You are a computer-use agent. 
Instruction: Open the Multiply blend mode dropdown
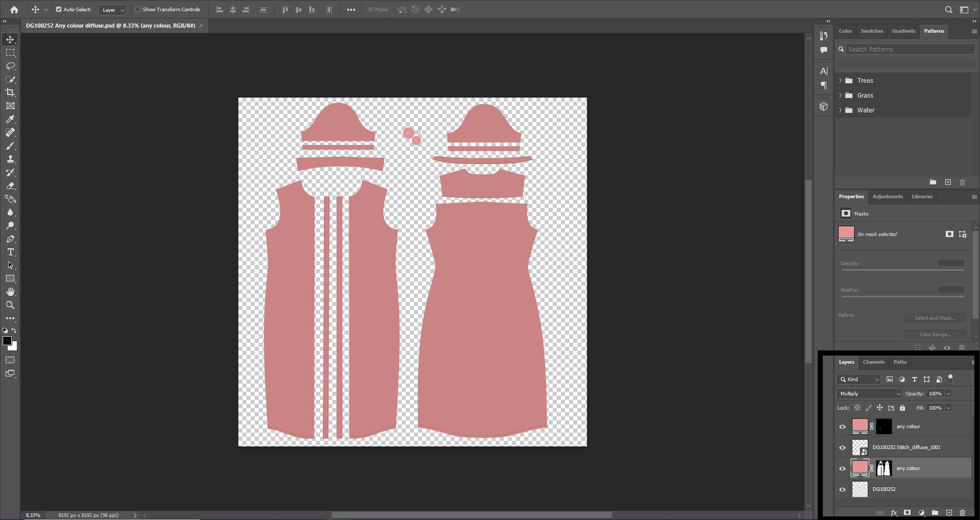[869, 393]
